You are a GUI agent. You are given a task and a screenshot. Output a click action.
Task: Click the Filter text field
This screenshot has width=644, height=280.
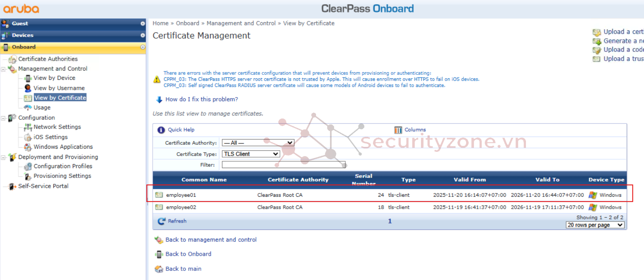click(x=283, y=165)
